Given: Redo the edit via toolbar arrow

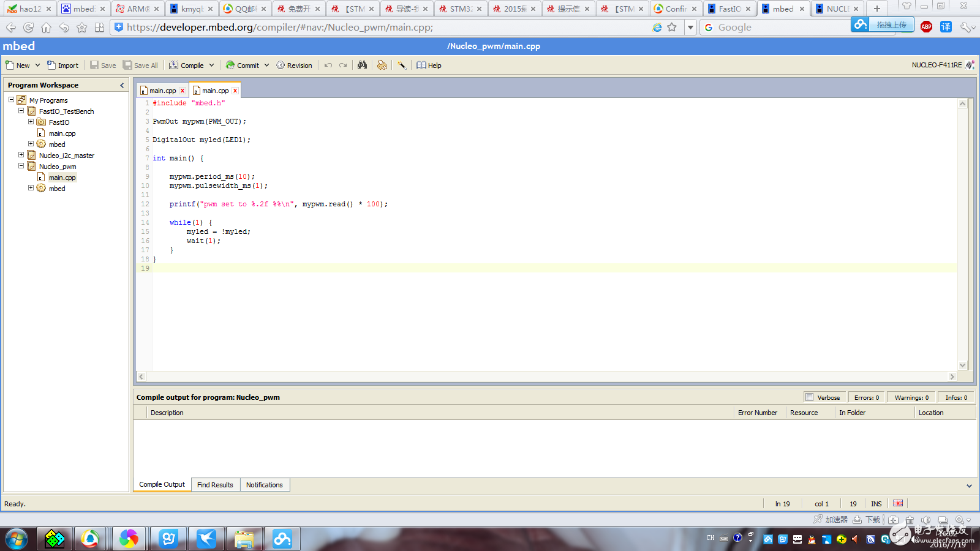Looking at the screenshot, I should pyautogui.click(x=343, y=66).
